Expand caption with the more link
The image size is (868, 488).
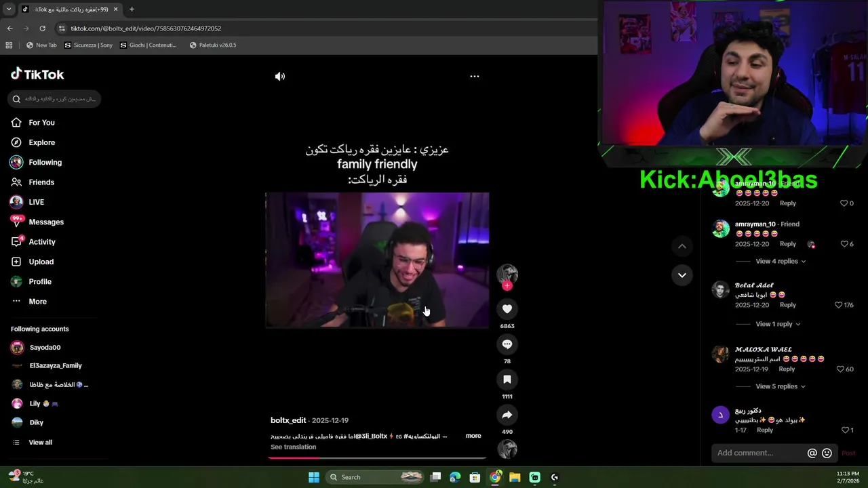473,436
